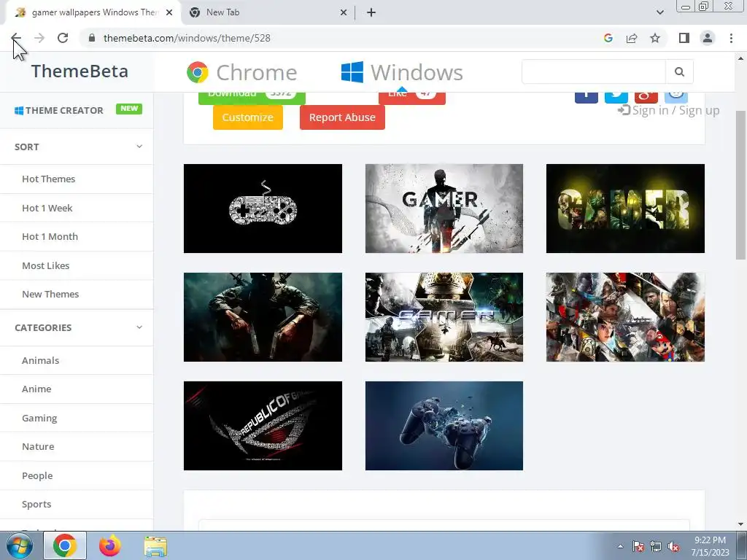Toggle the browser side panel icon
Image resolution: width=747 pixels, height=560 pixels.
(x=684, y=38)
